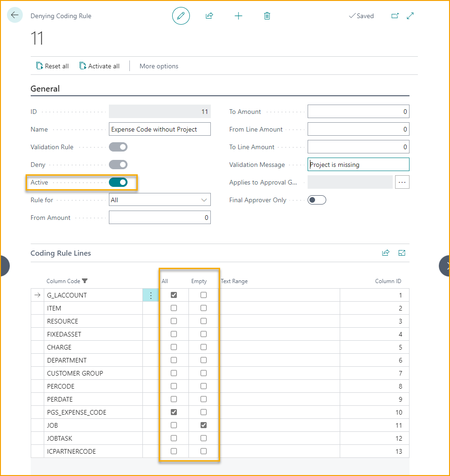
Task: Click the expand full screen arrows icon
Action: [410, 16]
